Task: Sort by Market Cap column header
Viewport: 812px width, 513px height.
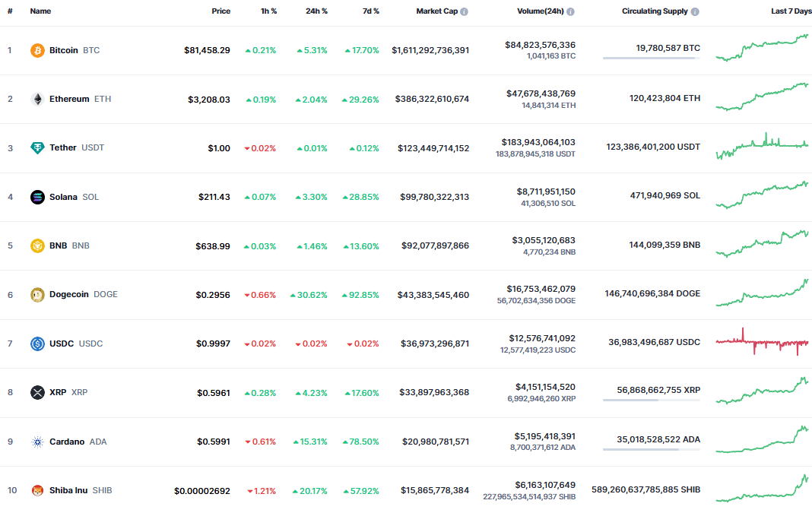Action: pyautogui.click(x=437, y=11)
